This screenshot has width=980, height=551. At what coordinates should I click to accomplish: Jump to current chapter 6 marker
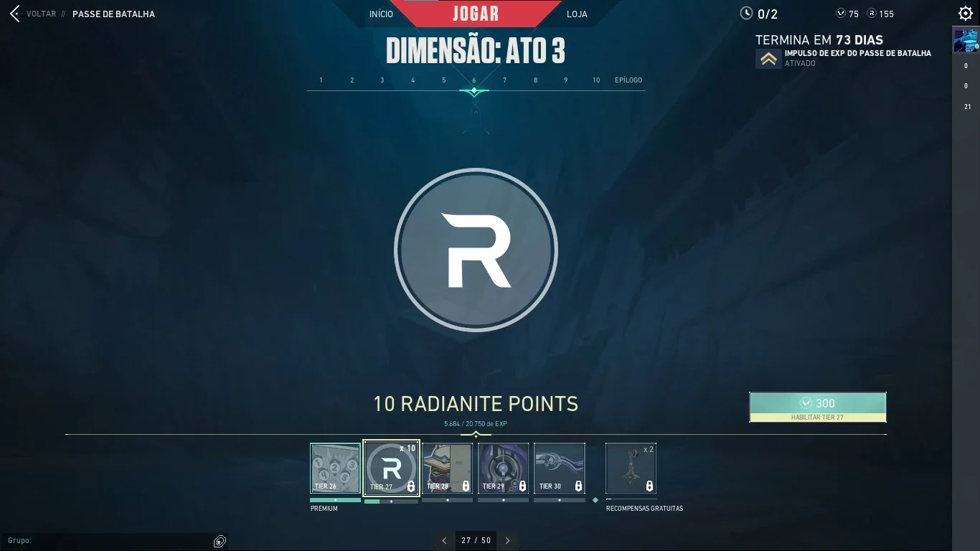(474, 80)
